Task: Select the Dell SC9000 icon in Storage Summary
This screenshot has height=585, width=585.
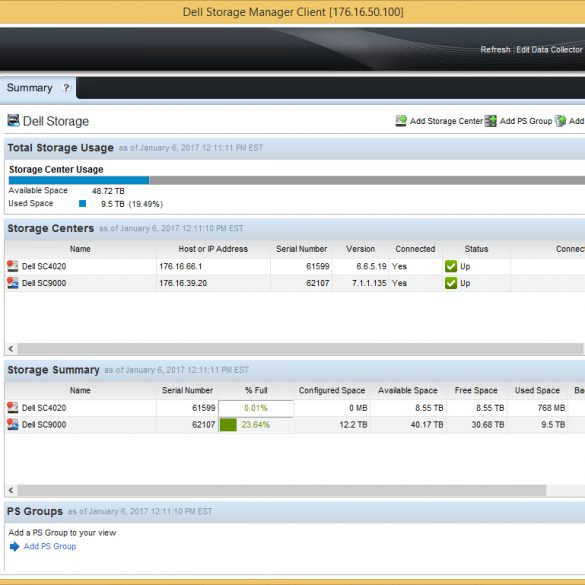Action: tap(13, 424)
